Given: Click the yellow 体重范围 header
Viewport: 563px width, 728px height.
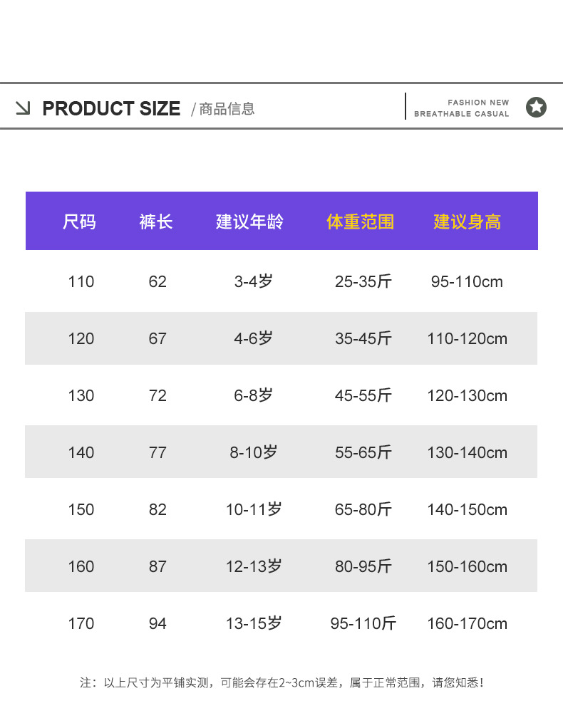Looking at the screenshot, I should (360, 222).
